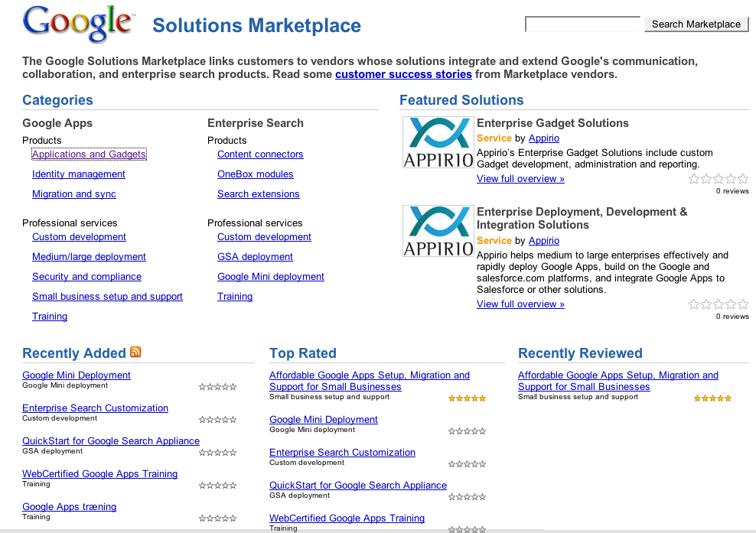Open Enterprise Search Customization in Top Rated
This screenshot has height=533, width=756.
click(x=342, y=452)
